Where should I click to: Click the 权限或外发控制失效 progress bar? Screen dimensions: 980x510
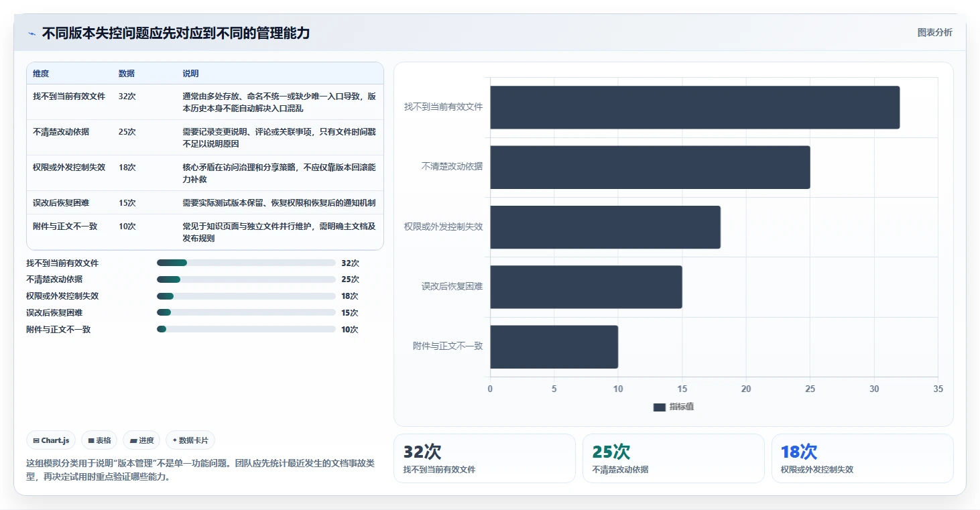(246, 296)
